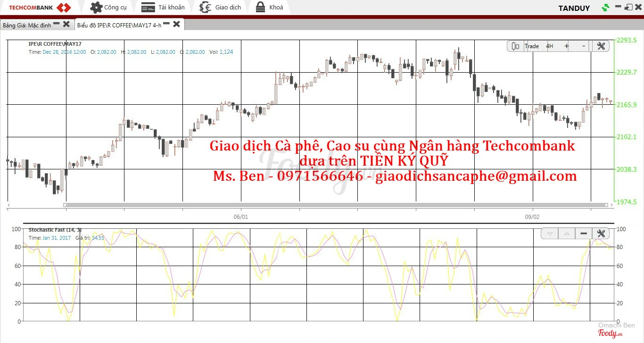Click the green sync arrows icon
644x343 pixels.
(x=605, y=8)
